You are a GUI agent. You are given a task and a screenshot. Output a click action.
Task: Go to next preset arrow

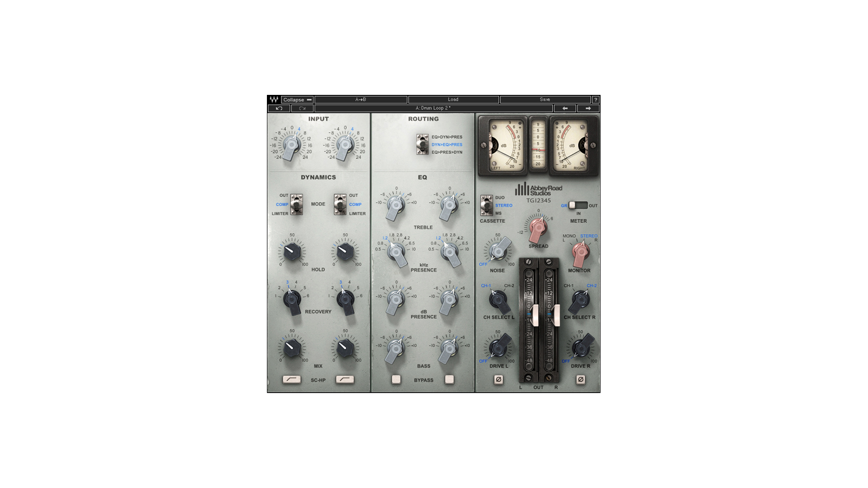click(588, 108)
